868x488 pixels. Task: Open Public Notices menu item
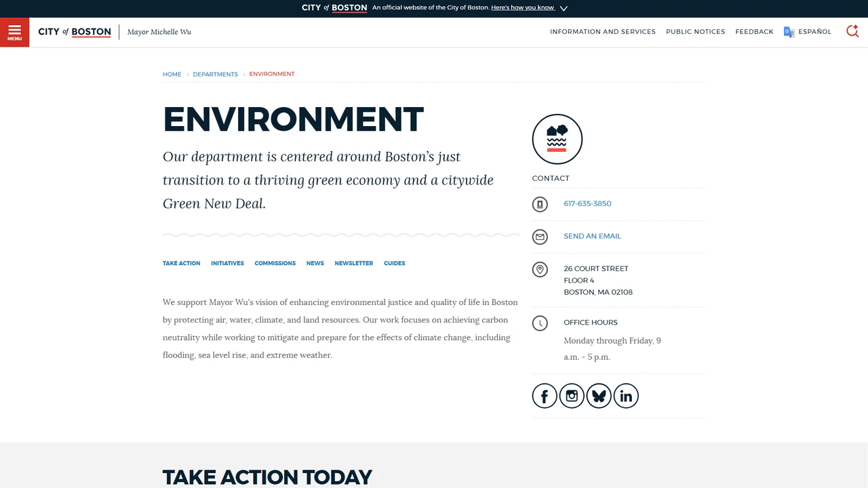pos(695,32)
